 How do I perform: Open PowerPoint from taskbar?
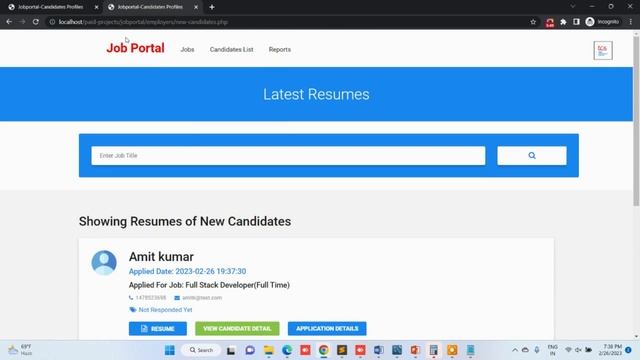[x=415, y=350]
